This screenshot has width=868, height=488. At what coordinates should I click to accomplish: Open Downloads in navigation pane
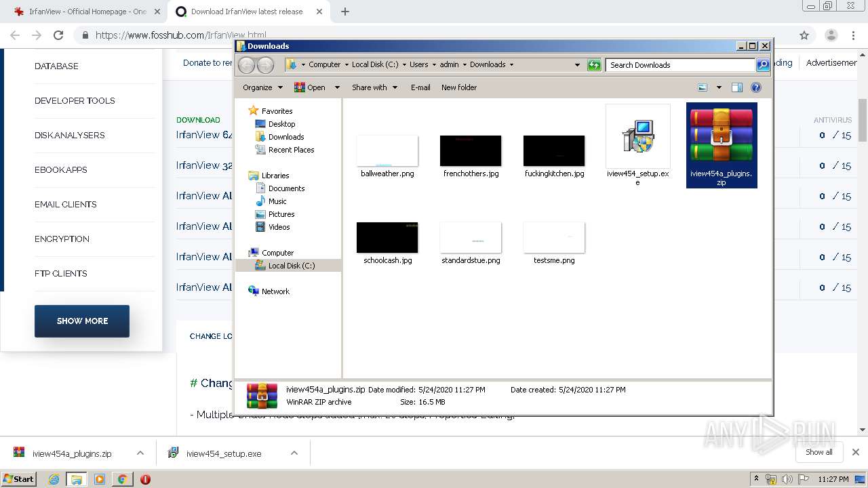click(x=285, y=137)
